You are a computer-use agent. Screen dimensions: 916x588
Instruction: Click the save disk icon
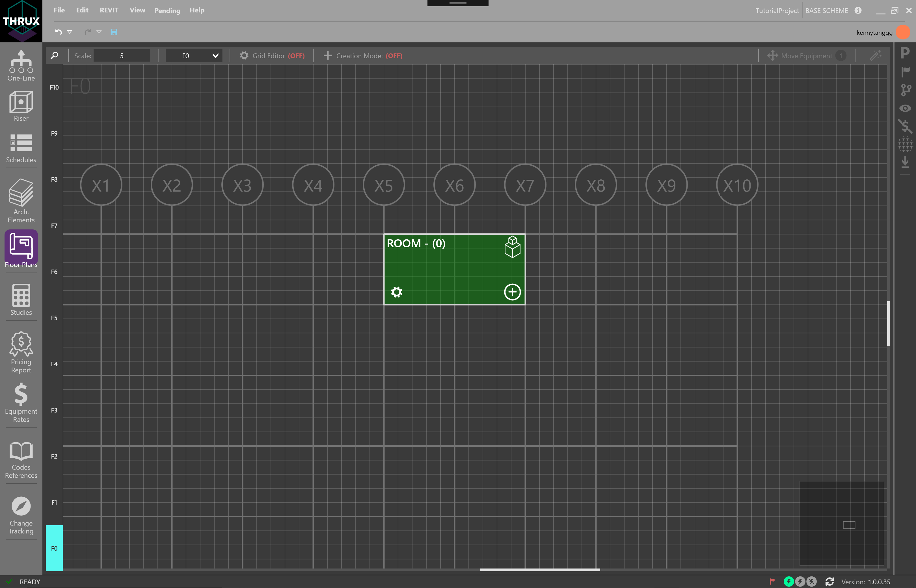[114, 32]
